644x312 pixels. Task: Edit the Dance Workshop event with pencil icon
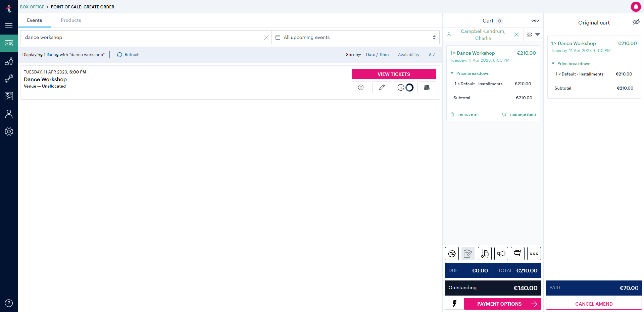382,88
